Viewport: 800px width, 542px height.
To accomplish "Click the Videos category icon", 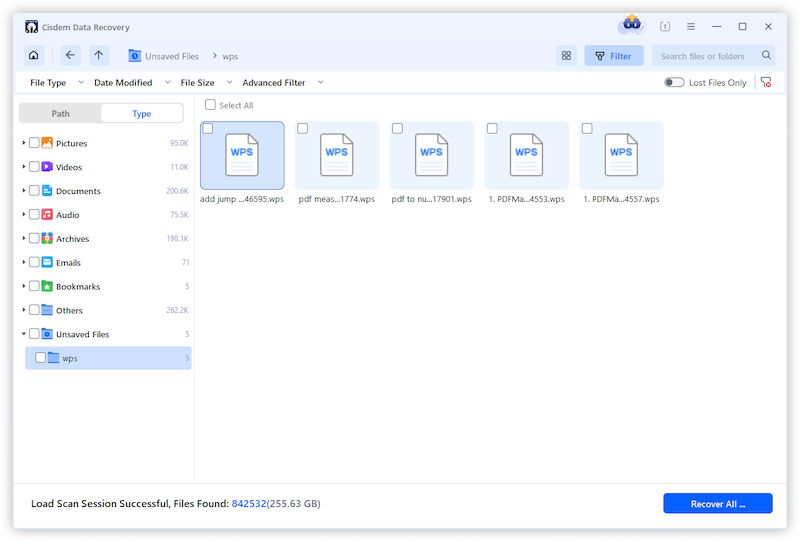I will pyautogui.click(x=47, y=166).
